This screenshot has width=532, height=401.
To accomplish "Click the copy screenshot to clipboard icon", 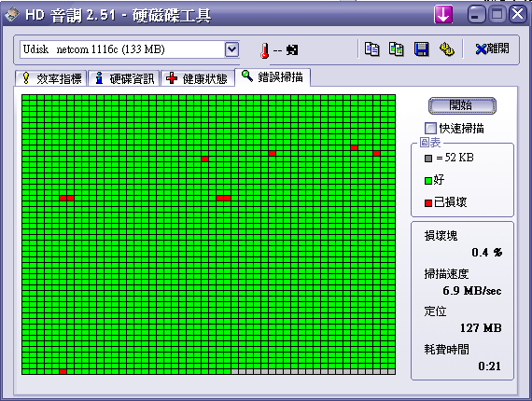I will (397, 49).
